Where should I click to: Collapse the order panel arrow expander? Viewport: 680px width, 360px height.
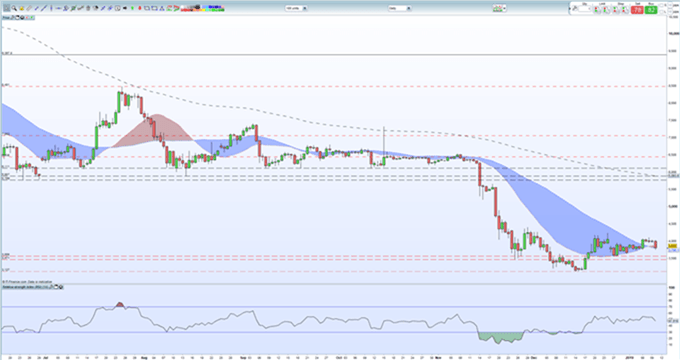pyautogui.click(x=569, y=9)
